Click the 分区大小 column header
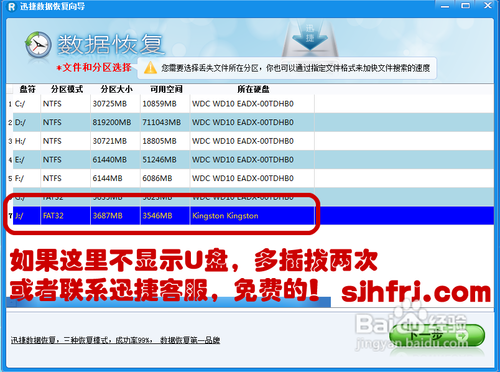The width and height of the screenshot is (500, 372). 117,89
